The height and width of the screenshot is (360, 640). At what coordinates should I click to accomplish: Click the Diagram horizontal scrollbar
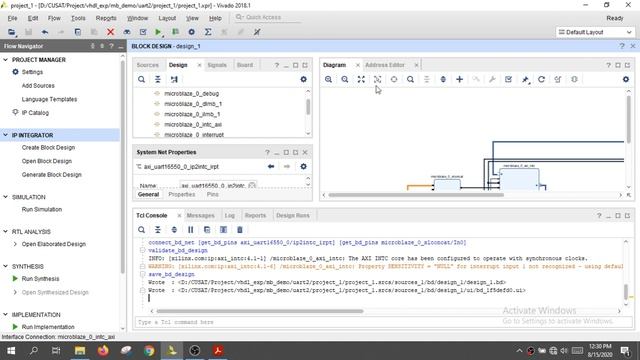416,195
